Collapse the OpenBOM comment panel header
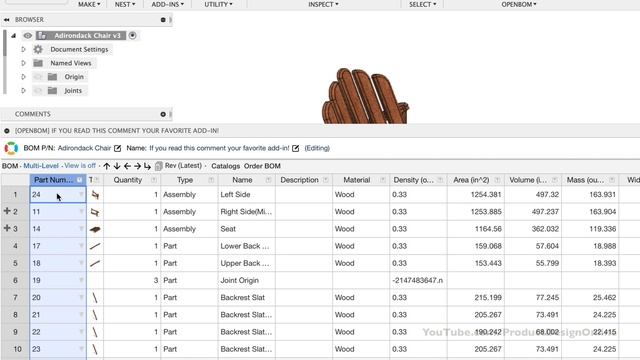 (7, 131)
